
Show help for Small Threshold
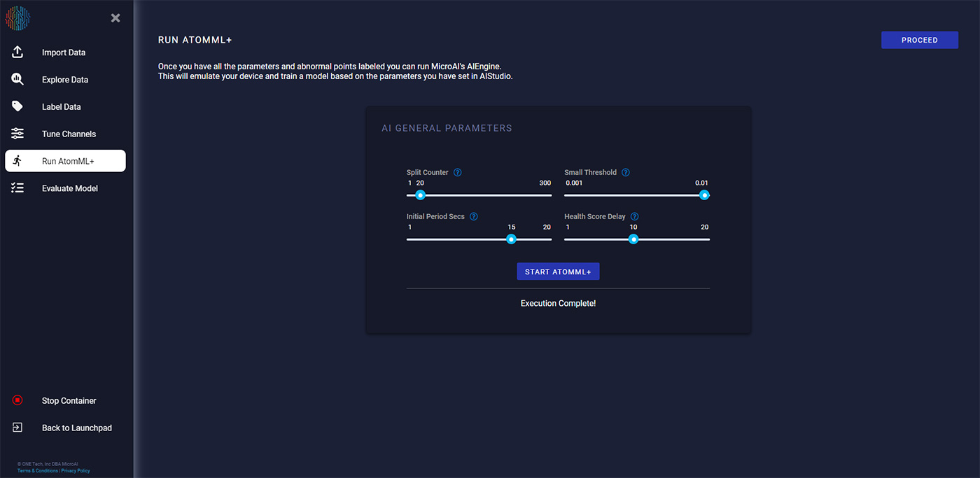[x=626, y=173]
